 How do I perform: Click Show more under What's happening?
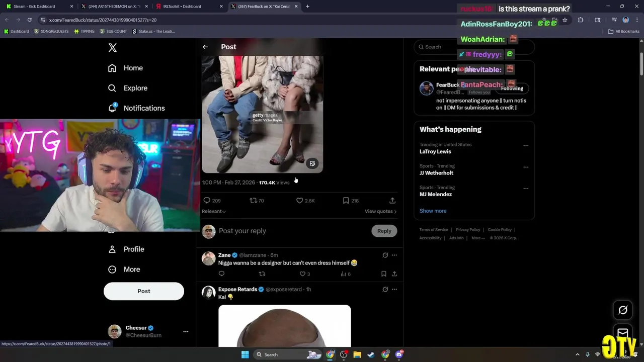coord(433,211)
